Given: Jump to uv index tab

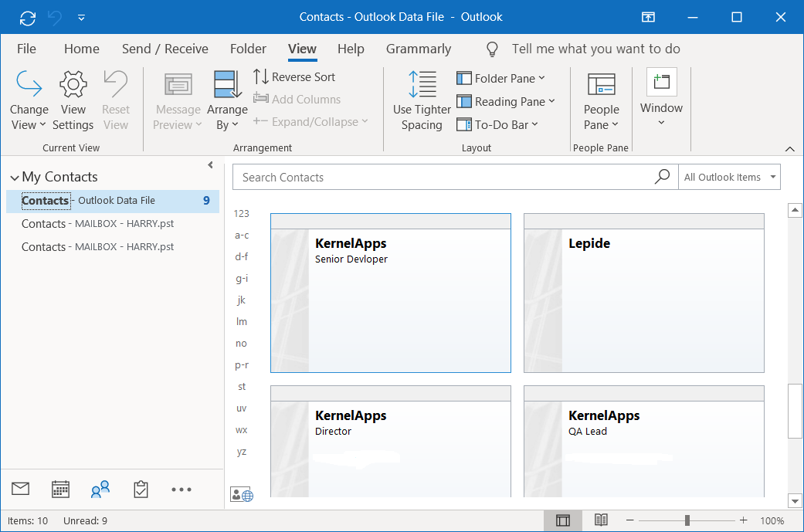Looking at the screenshot, I should coord(242,408).
